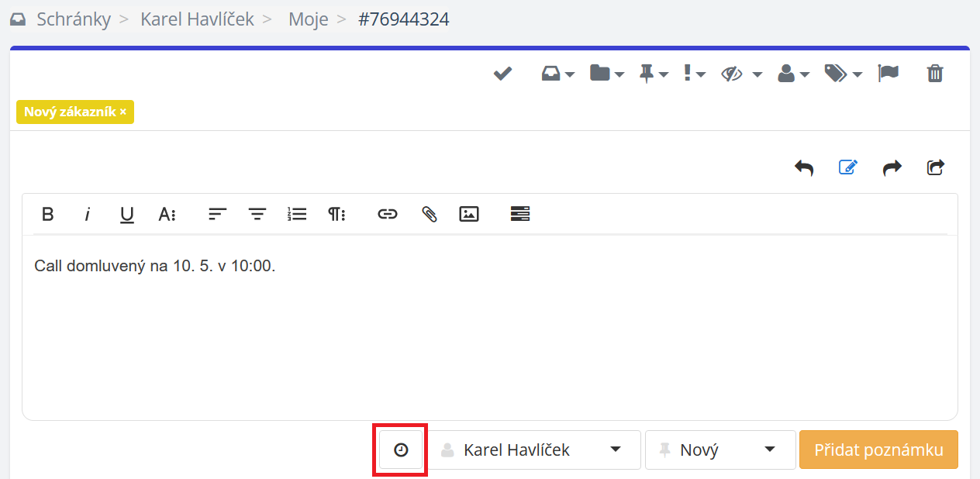Open Moje breadcrumb link
980x479 pixels.
point(308,19)
